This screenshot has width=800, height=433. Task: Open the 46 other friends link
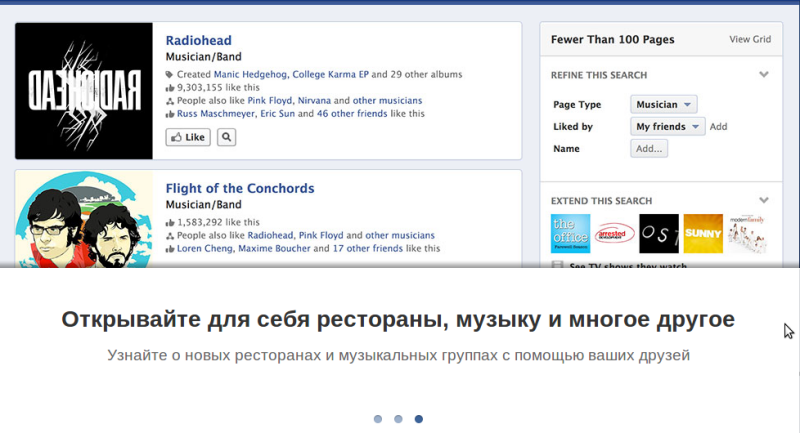(352, 114)
